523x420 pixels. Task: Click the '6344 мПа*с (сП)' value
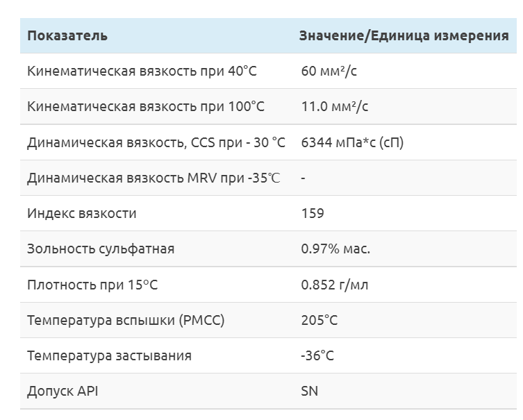[x=351, y=142]
